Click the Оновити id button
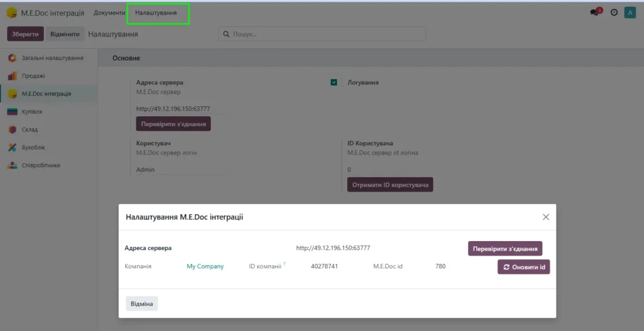This screenshot has width=644, height=331. pyautogui.click(x=524, y=267)
